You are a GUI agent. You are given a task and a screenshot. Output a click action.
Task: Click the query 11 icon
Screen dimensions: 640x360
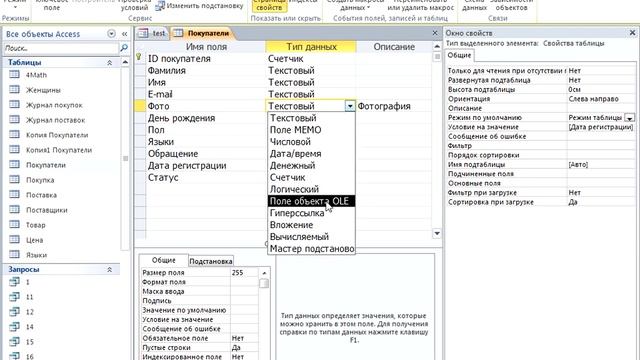tap(14, 297)
